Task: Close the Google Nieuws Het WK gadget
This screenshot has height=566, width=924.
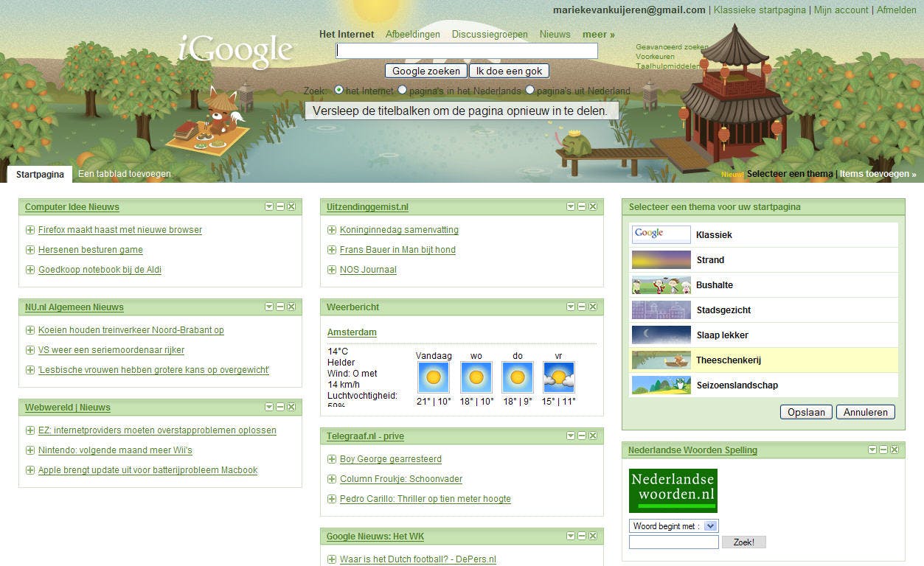Action: click(593, 536)
